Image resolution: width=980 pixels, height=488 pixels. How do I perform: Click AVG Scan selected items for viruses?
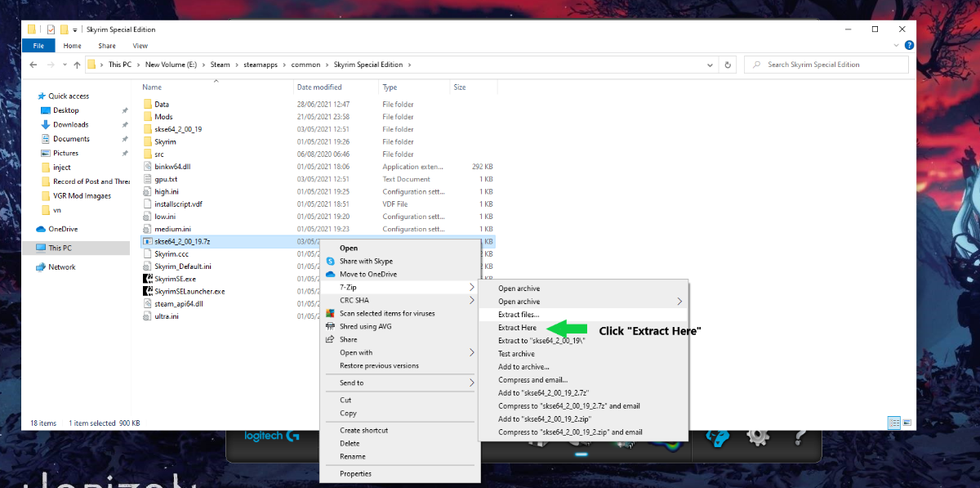tap(387, 313)
